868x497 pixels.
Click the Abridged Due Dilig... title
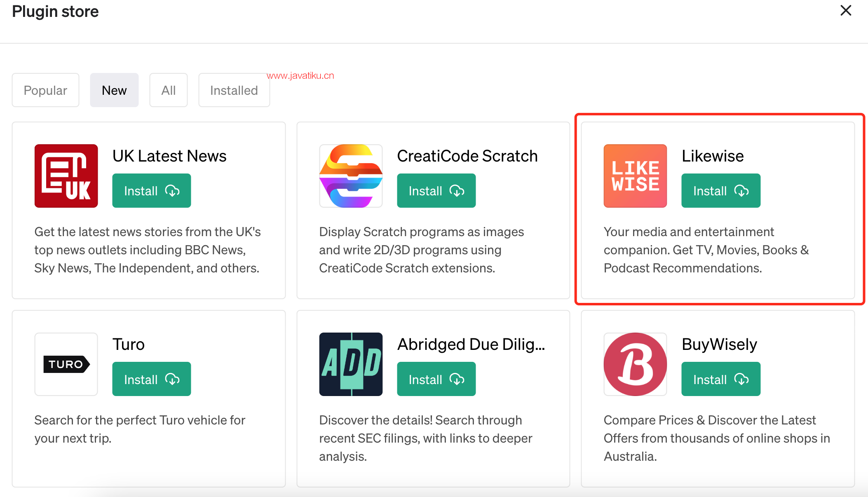471,345
